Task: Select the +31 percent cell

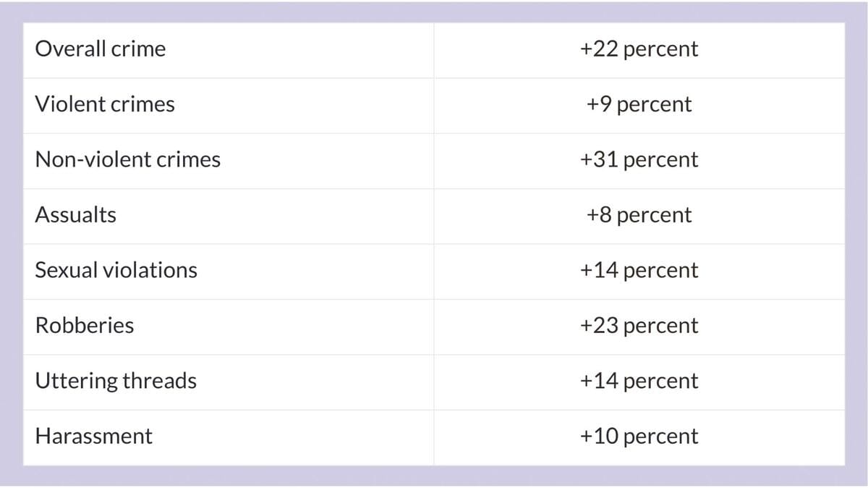Action: tap(639, 159)
